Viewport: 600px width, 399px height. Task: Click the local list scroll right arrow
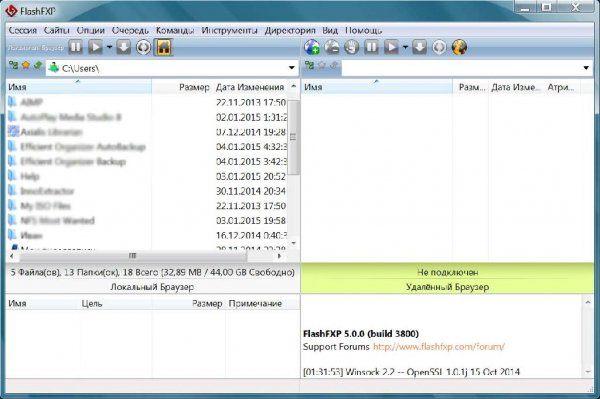coord(280,256)
